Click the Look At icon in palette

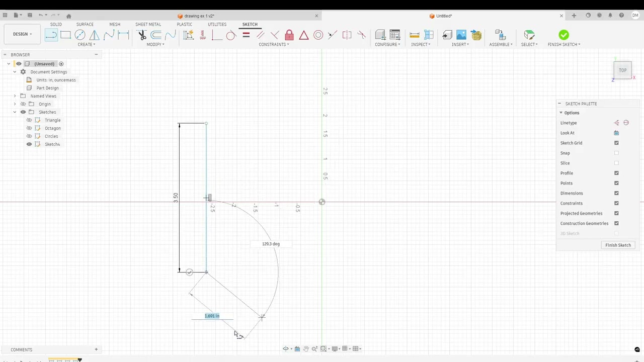[x=616, y=133]
